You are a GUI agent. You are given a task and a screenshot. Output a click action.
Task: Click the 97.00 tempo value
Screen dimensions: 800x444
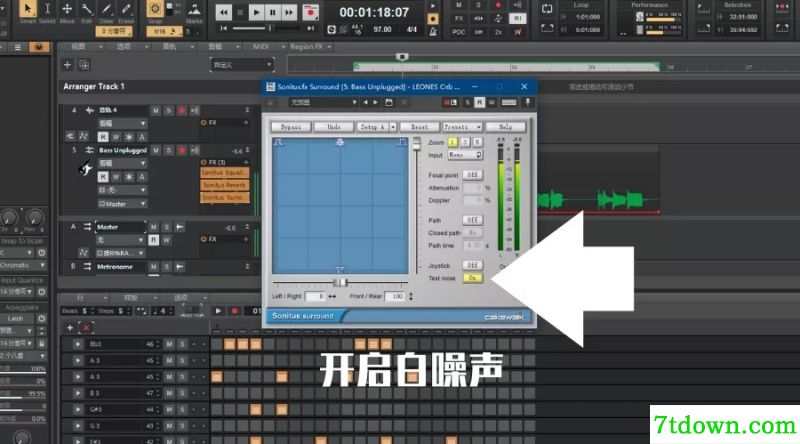pyautogui.click(x=382, y=30)
